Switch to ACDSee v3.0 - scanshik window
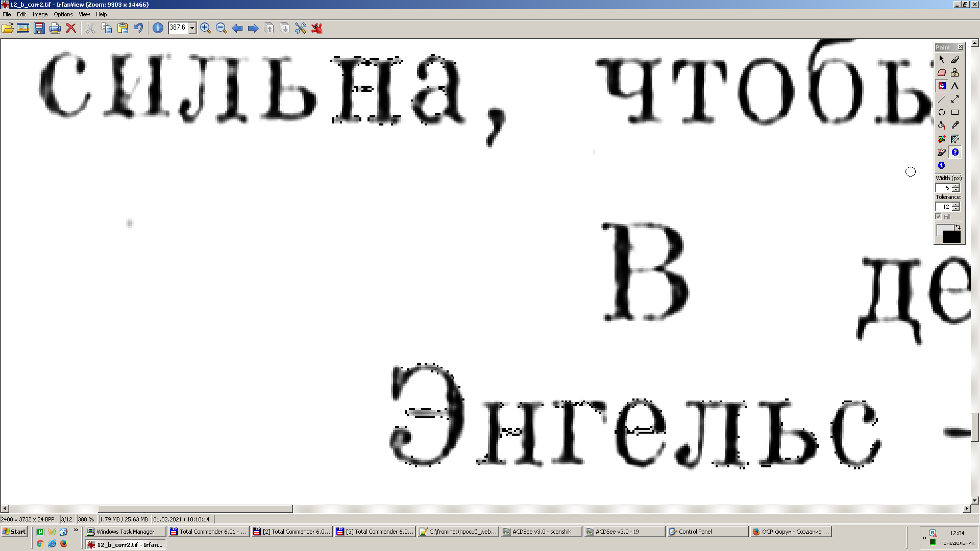 [x=542, y=532]
